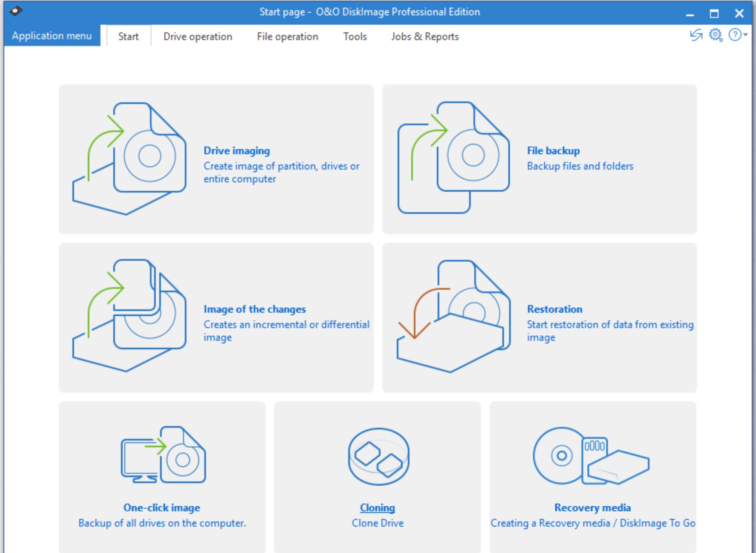This screenshot has width=756, height=553.
Task: Click the Cloning hyperlink
Action: [378, 508]
